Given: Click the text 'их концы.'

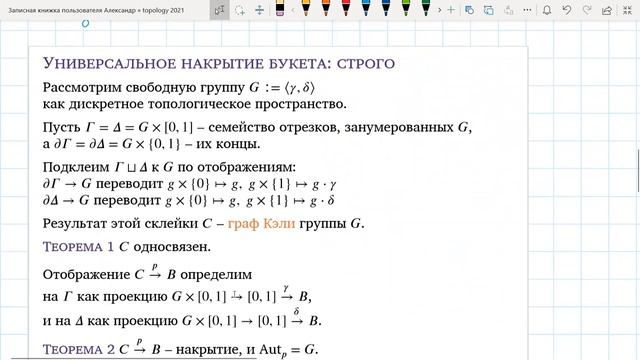Looking at the screenshot, I should 228,144.
